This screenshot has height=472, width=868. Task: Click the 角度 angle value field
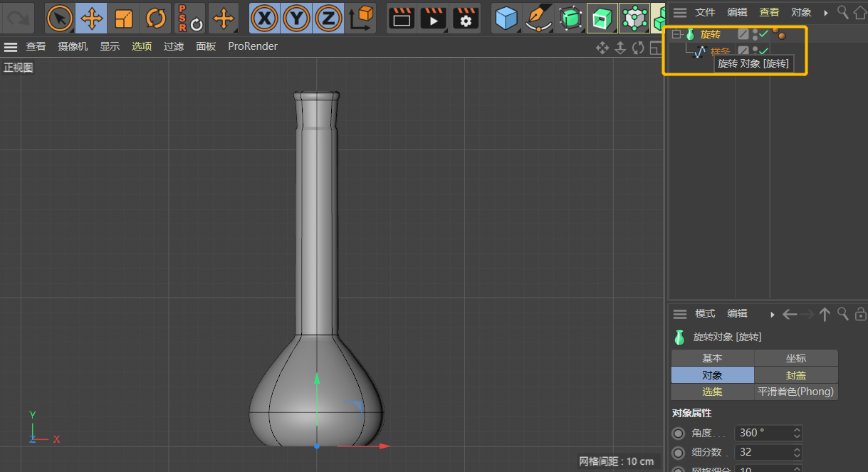click(768, 433)
